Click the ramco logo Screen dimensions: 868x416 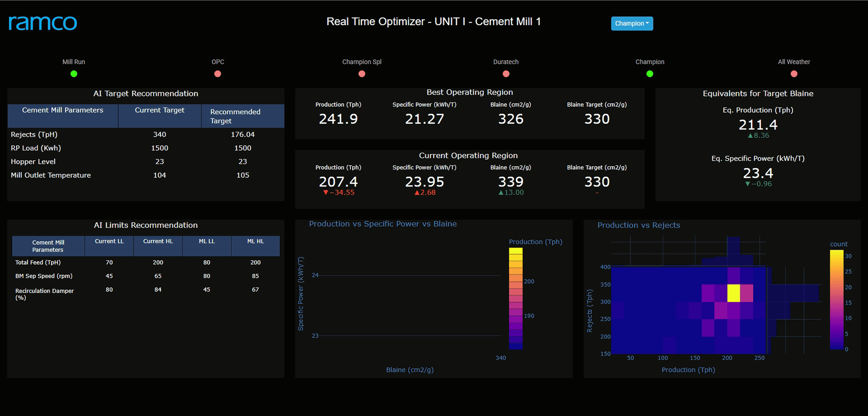(43, 22)
